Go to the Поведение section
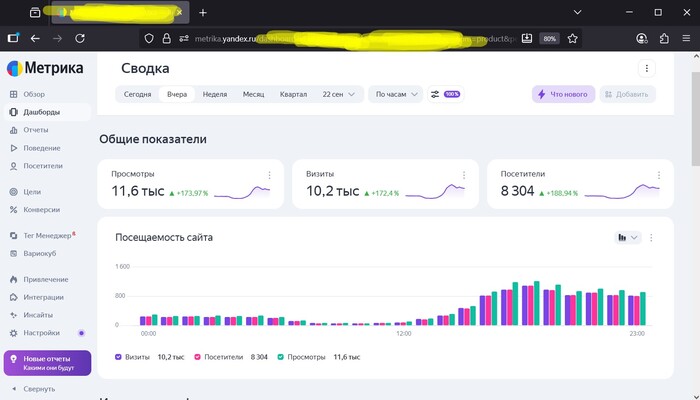This screenshot has width=700, height=400. [x=41, y=148]
